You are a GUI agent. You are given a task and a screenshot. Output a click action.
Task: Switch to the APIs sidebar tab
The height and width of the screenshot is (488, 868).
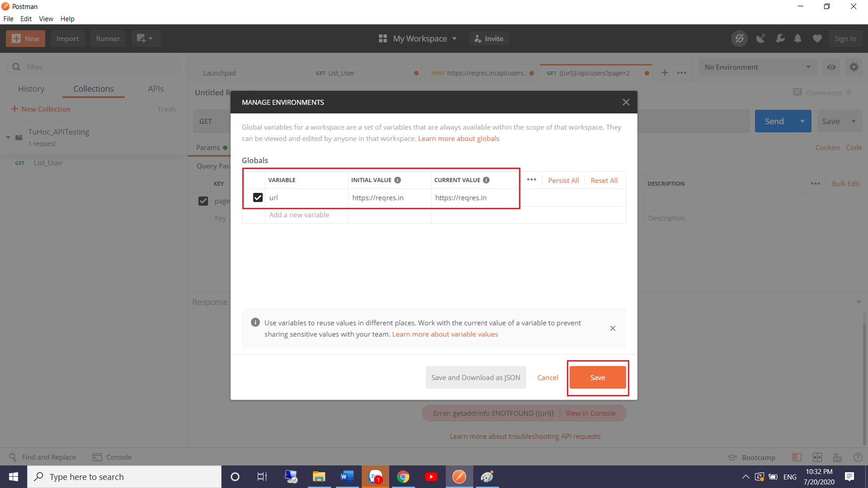[x=156, y=88]
